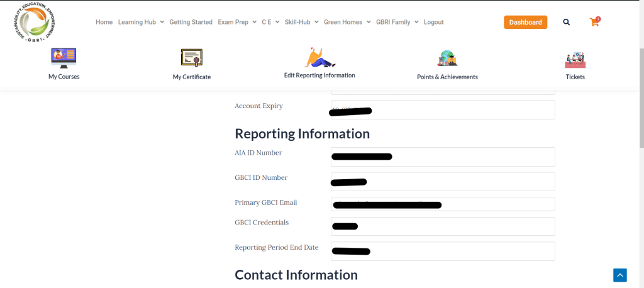Open the shopping cart icon

pos(594,22)
